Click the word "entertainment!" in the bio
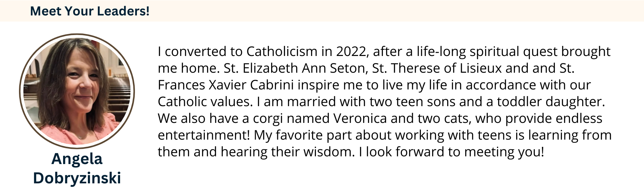 204,135
